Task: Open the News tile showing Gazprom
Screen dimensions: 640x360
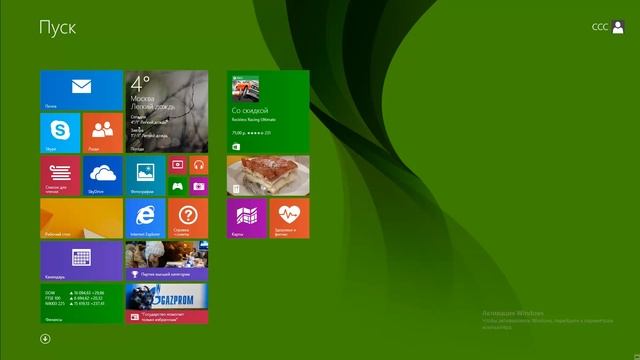Action: coord(167,304)
